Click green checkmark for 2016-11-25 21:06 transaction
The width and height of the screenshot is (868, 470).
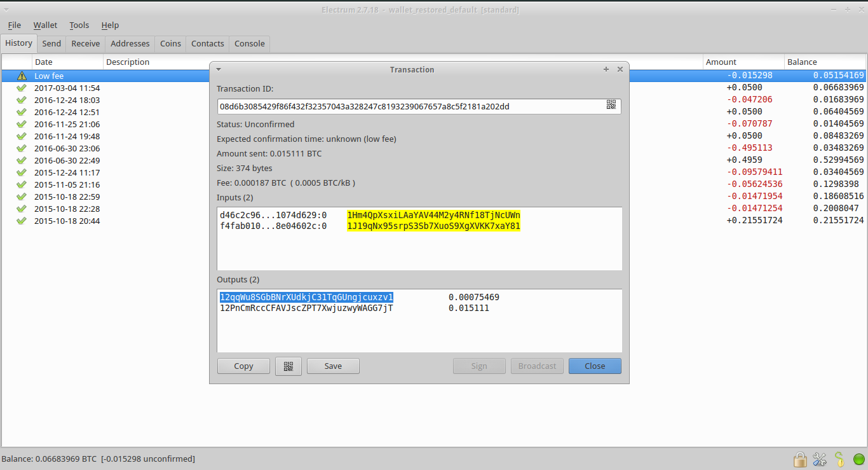click(22, 124)
